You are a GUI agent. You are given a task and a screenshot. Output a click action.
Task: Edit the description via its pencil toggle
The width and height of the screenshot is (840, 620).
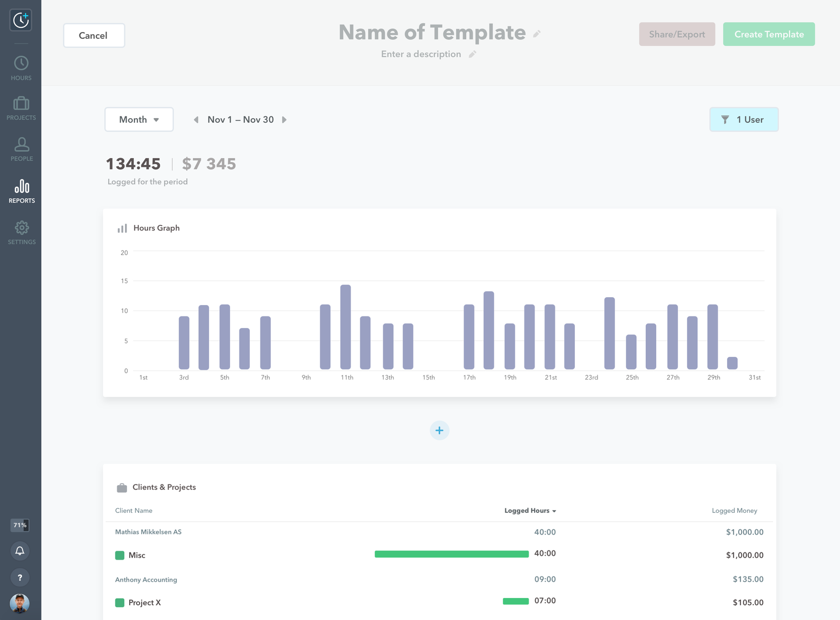pos(471,54)
